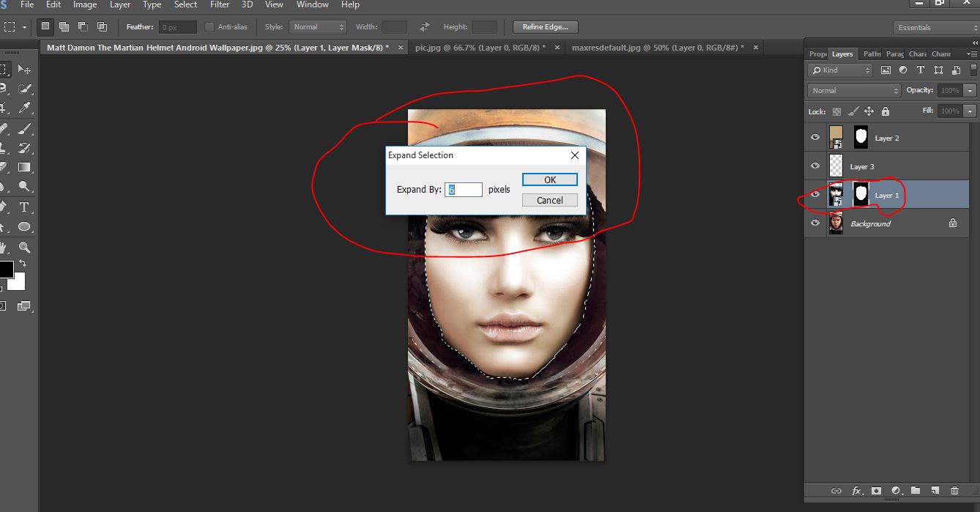Activate the Zoom tool
This screenshot has width=980, height=512.
click(x=24, y=248)
